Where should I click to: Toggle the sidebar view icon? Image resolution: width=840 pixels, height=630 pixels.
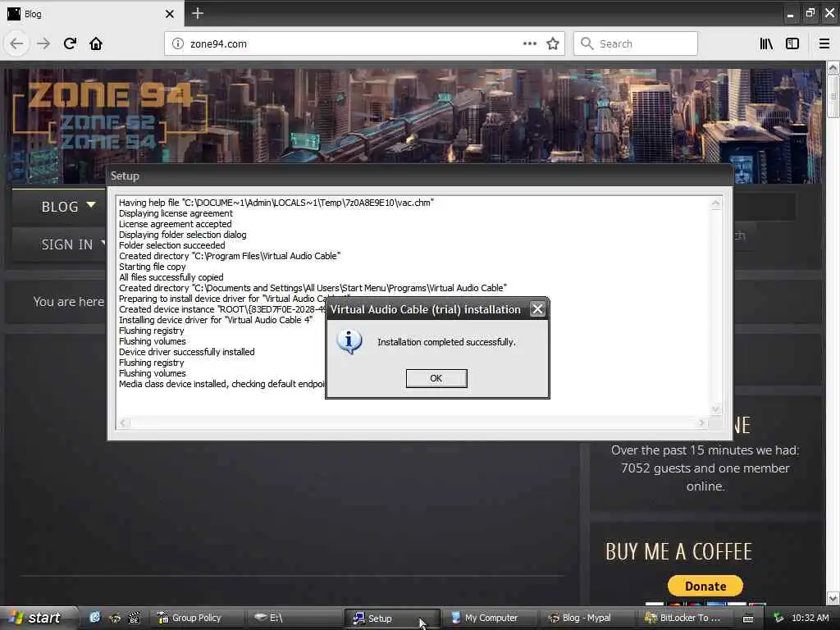point(792,43)
